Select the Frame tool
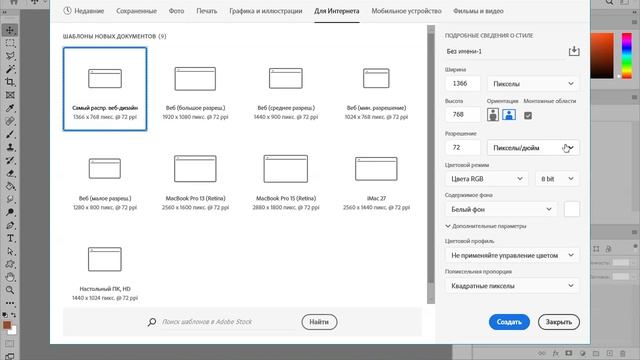The width and height of the screenshot is (640, 360). [x=10, y=95]
